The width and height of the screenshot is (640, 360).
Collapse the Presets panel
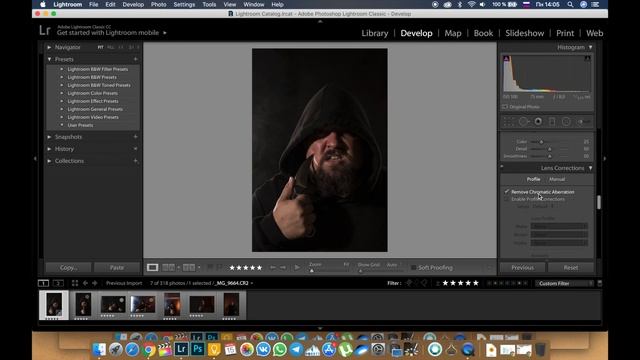point(49,59)
